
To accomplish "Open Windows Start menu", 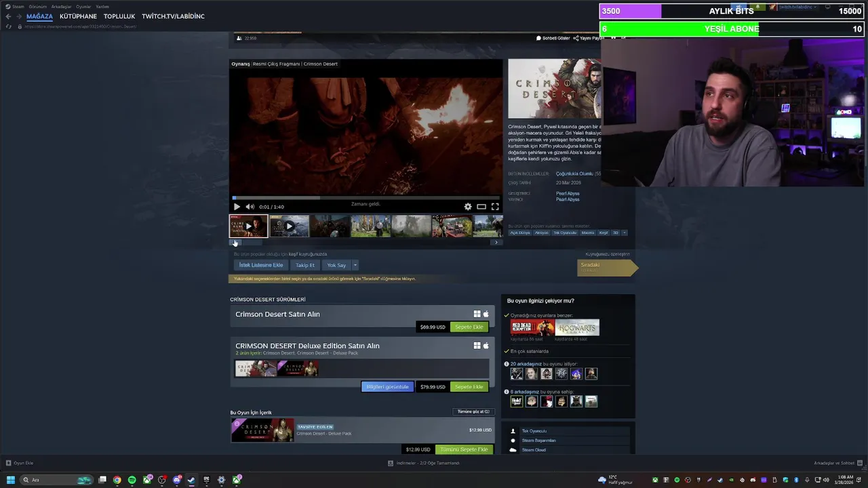I will click(10, 480).
